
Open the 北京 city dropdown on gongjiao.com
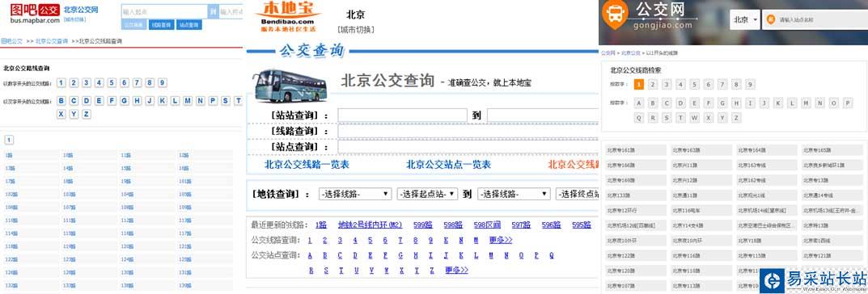coord(746,19)
